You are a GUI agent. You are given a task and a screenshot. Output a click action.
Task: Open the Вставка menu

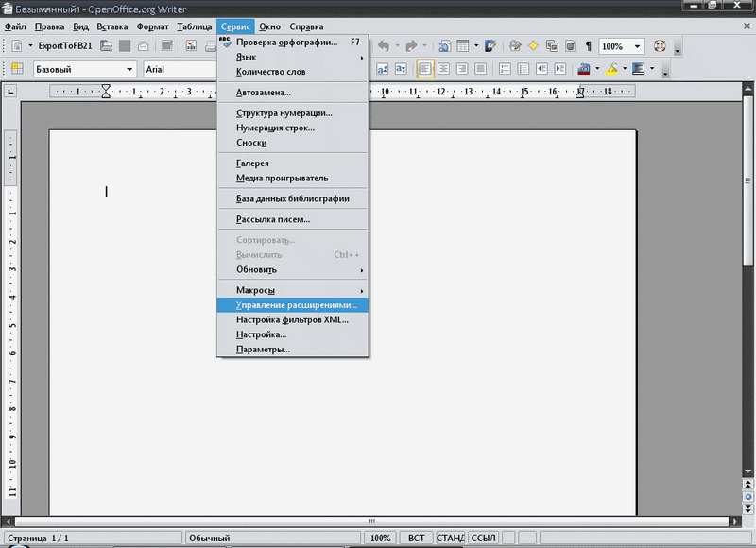tap(112, 26)
